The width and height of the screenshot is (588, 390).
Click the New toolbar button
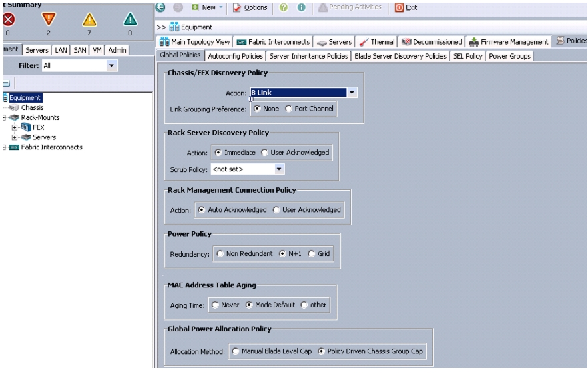coord(208,7)
